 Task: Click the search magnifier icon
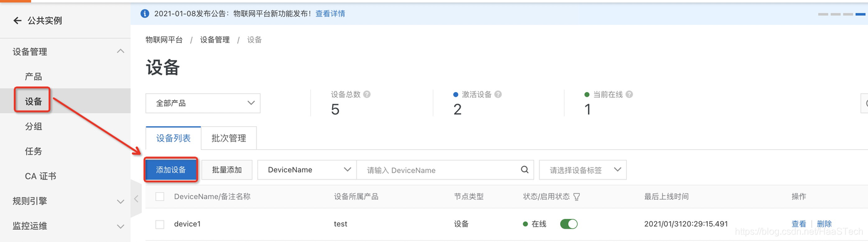pos(524,170)
